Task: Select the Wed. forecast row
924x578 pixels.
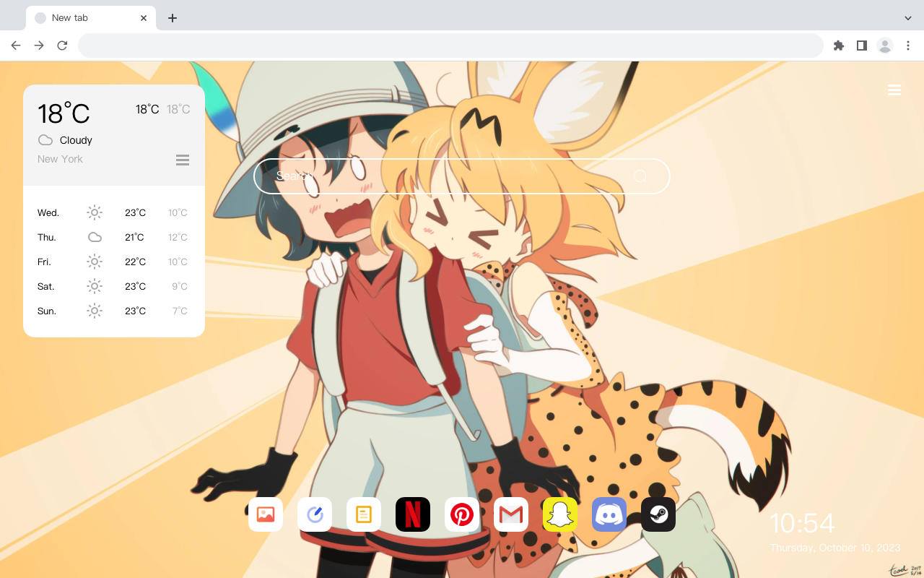Action: point(114,212)
